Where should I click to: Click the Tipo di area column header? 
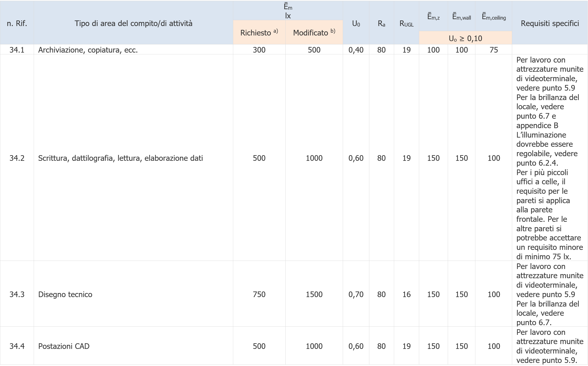tap(133, 24)
